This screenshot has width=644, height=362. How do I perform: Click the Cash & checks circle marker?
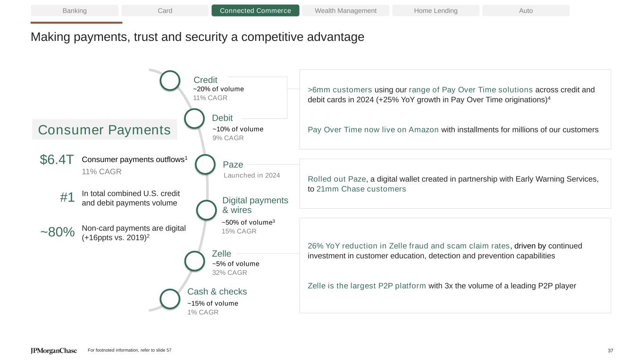170,299
